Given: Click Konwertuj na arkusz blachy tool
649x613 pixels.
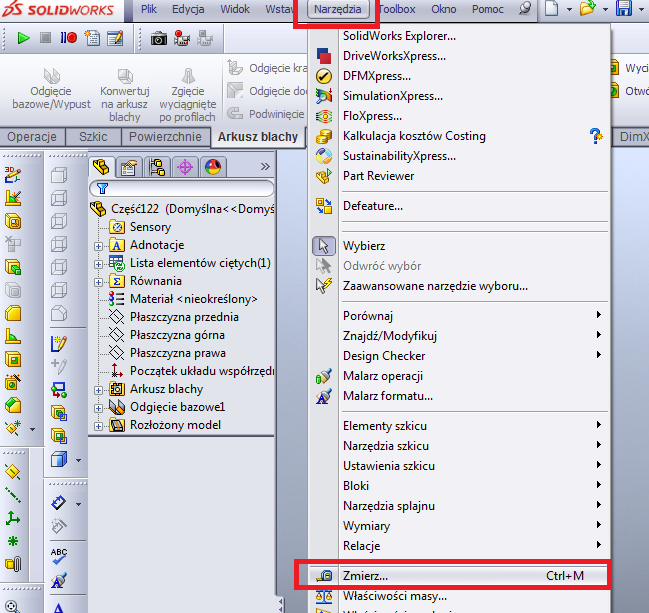Looking at the screenshot, I should 125,96.
